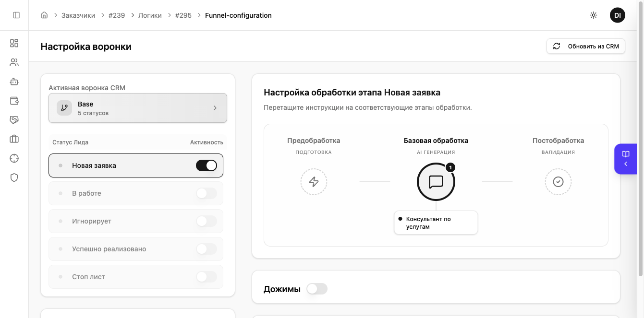Click the shield icon in sidebar
The image size is (644, 318).
click(14, 177)
